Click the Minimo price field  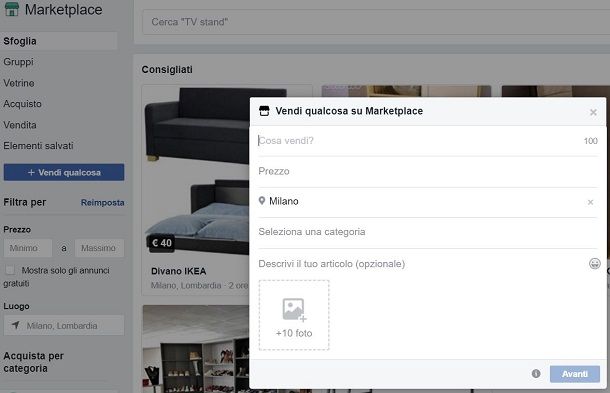pyautogui.click(x=28, y=248)
